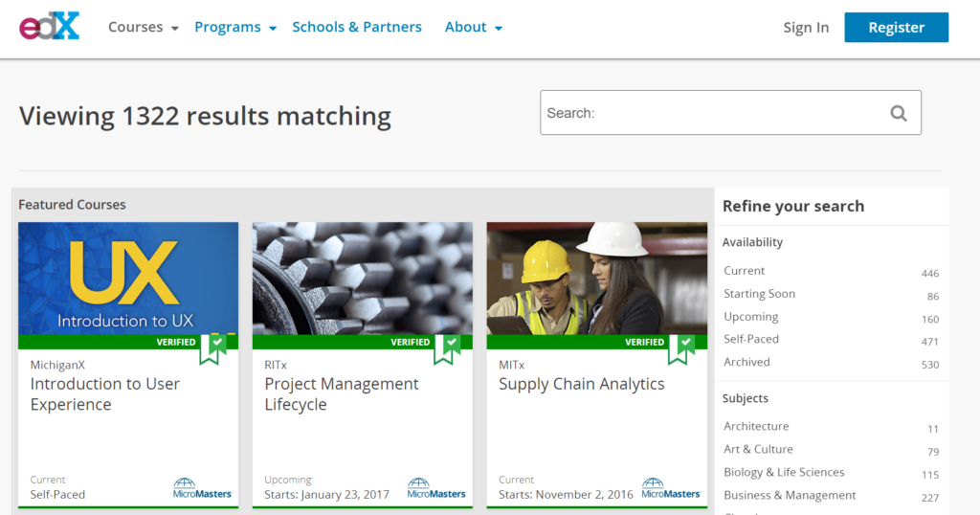The image size is (980, 515).
Task: Click the 530 count beside Archived
Action: [930, 365]
